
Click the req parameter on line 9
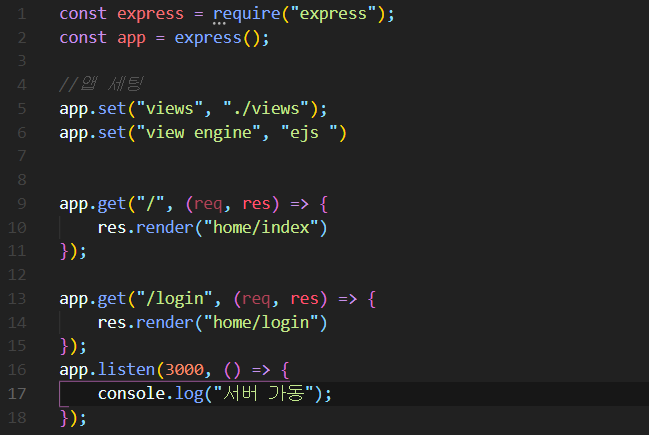208,204
